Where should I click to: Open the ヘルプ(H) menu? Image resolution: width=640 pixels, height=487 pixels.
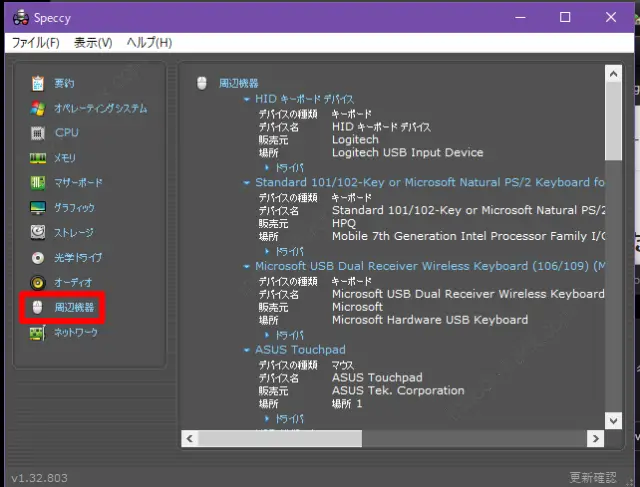pyautogui.click(x=149, y=42)
